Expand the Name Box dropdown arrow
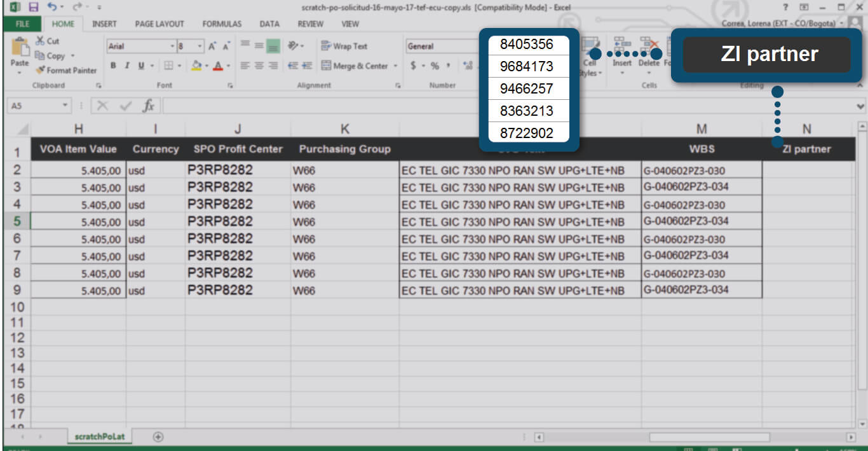868x451 pixels. pos(66,107)
